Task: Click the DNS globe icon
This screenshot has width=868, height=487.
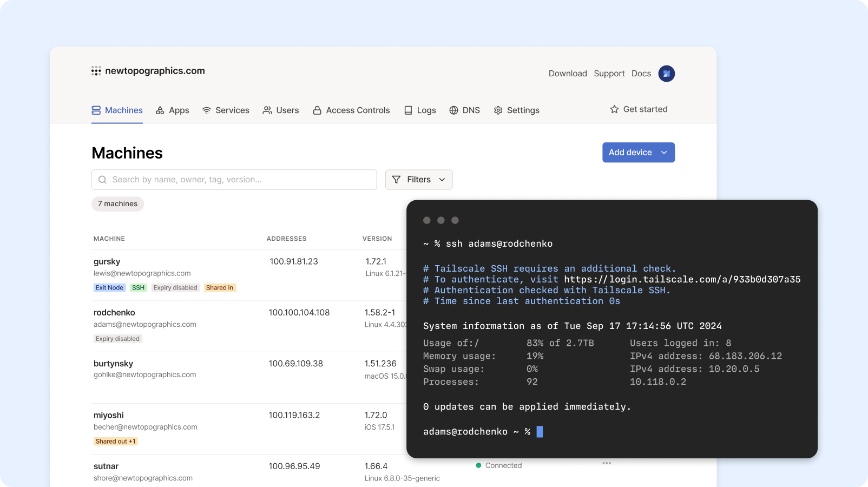Action: (x=454, y=110)
